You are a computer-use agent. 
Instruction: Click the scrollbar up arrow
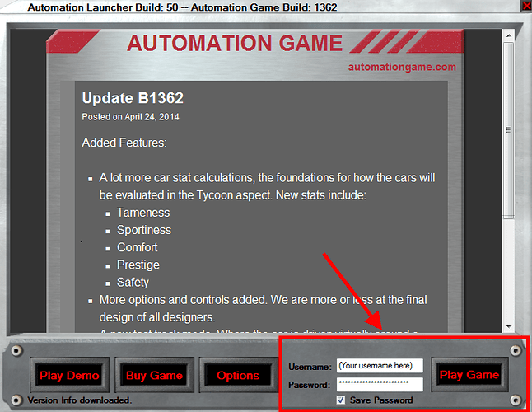click(508, 28)
